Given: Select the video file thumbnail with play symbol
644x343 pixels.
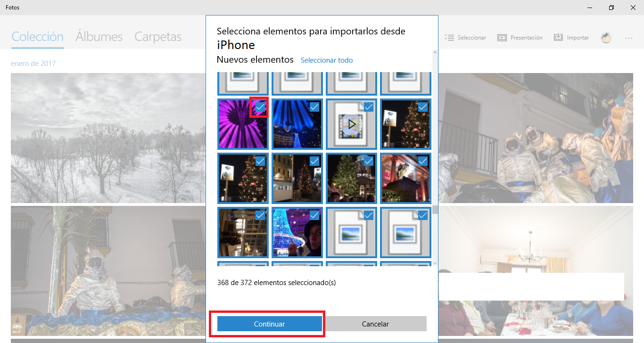Looking at the screenshot, I should click(x=351, y=124).
